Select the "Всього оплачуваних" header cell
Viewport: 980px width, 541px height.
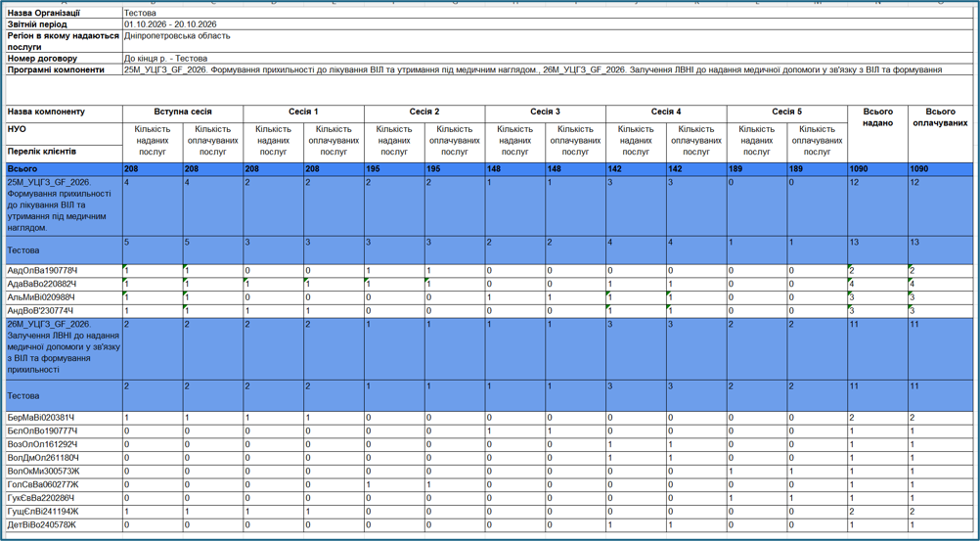pos(940,134)
